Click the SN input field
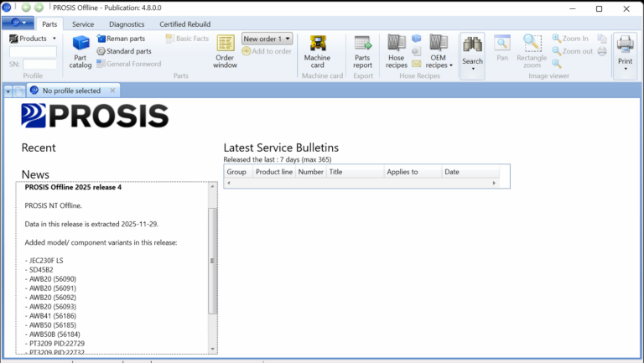Viewport: 644px width, 363px height. 40,64
